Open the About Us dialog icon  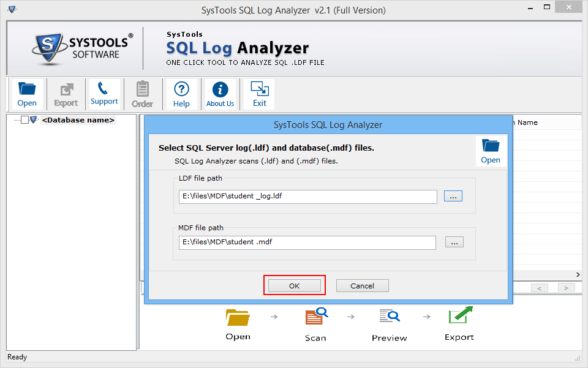pyautogui.click(x=220, y=93)
